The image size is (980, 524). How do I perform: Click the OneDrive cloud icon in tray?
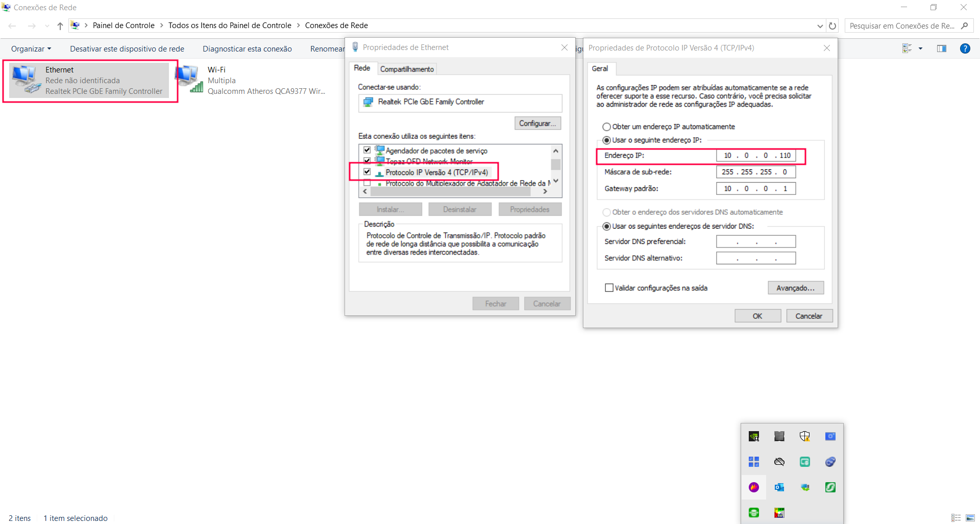coord(779,462)
